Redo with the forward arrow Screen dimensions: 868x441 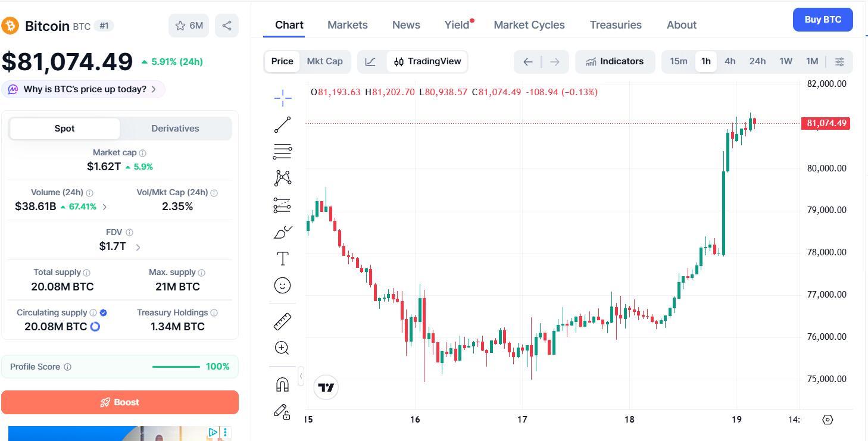click(555, 61)
